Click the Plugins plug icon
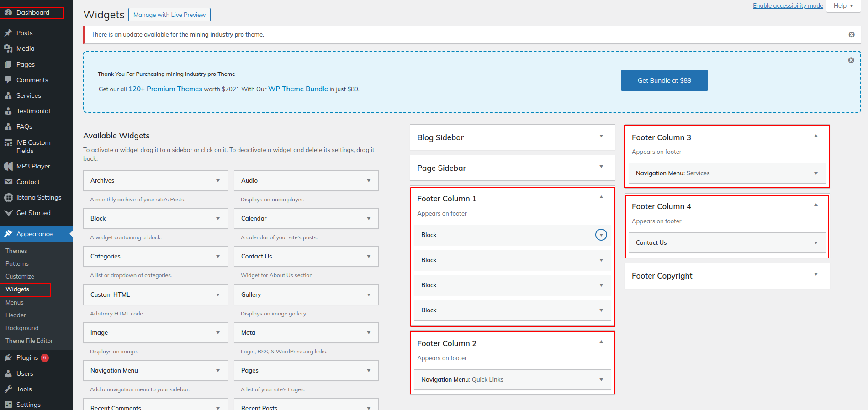Screen dimensions: 868x410 8,357
